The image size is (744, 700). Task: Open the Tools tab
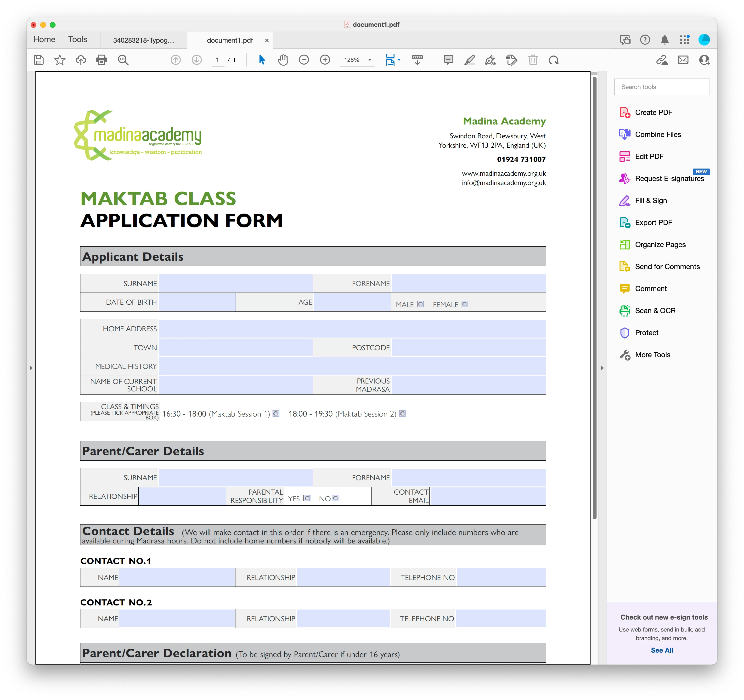[78, 40]
